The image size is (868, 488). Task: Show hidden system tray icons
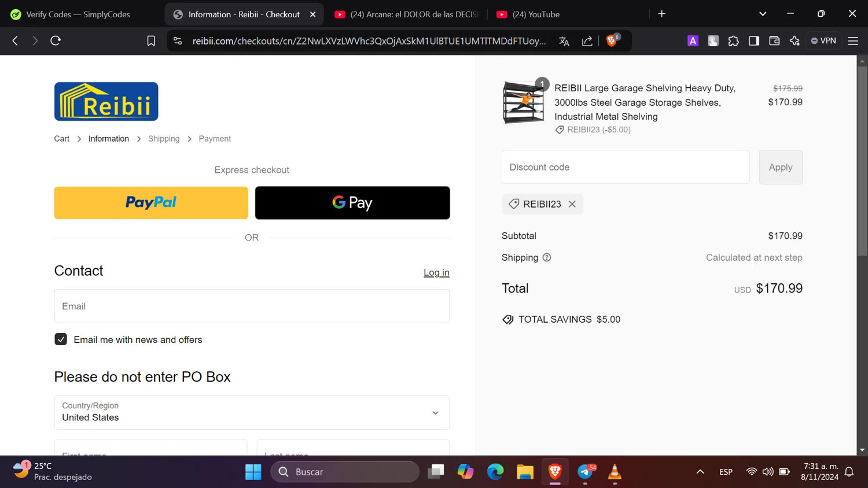[700, 472]
